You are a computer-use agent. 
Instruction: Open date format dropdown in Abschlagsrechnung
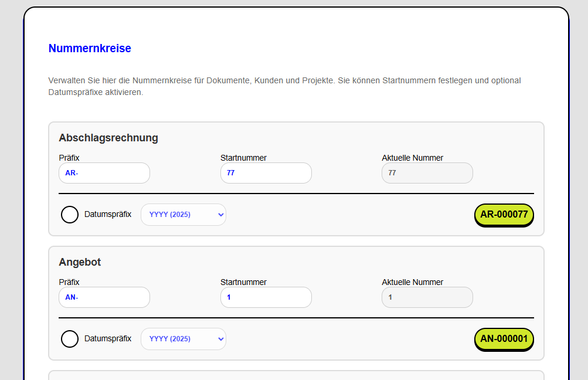coord(183,215)
